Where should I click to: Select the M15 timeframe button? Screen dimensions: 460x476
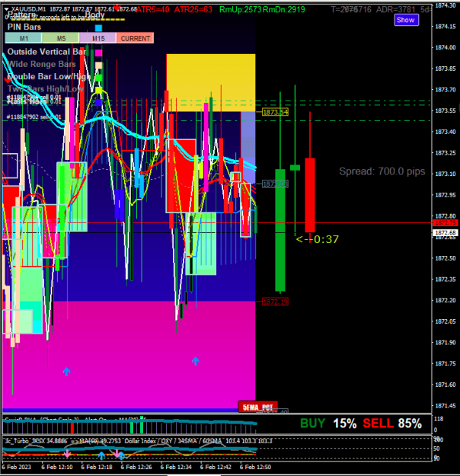(x=97, y=38)
